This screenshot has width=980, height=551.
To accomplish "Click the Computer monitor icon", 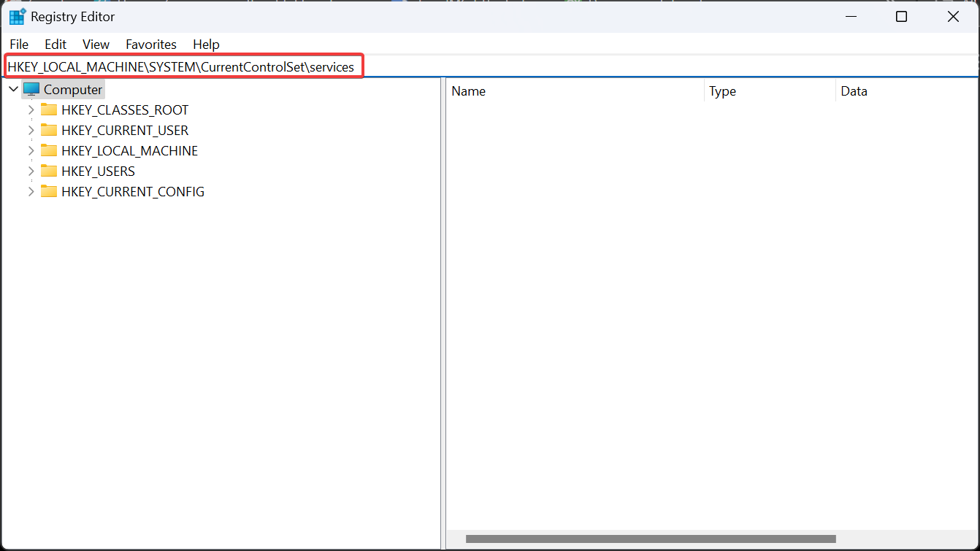I will pyautogui.click(x=31, y=89).
